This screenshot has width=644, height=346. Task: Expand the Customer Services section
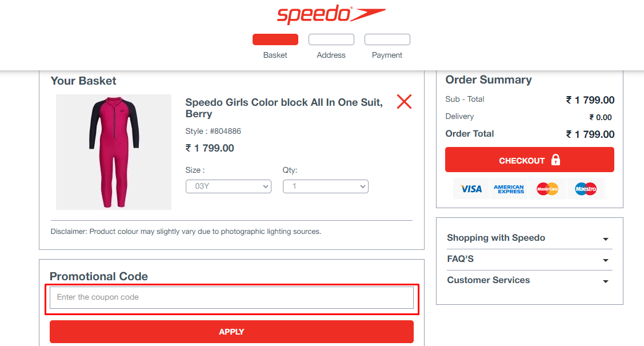coord(529,280)
